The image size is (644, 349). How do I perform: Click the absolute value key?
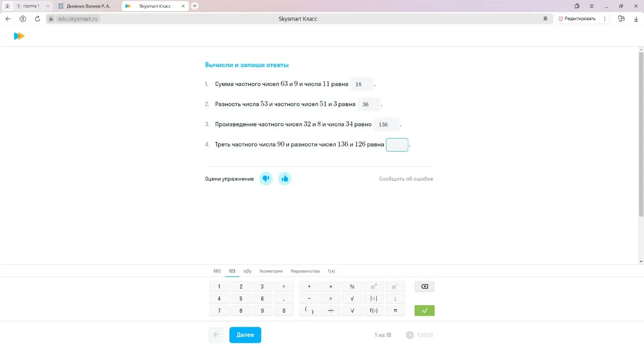pos(373,298)
